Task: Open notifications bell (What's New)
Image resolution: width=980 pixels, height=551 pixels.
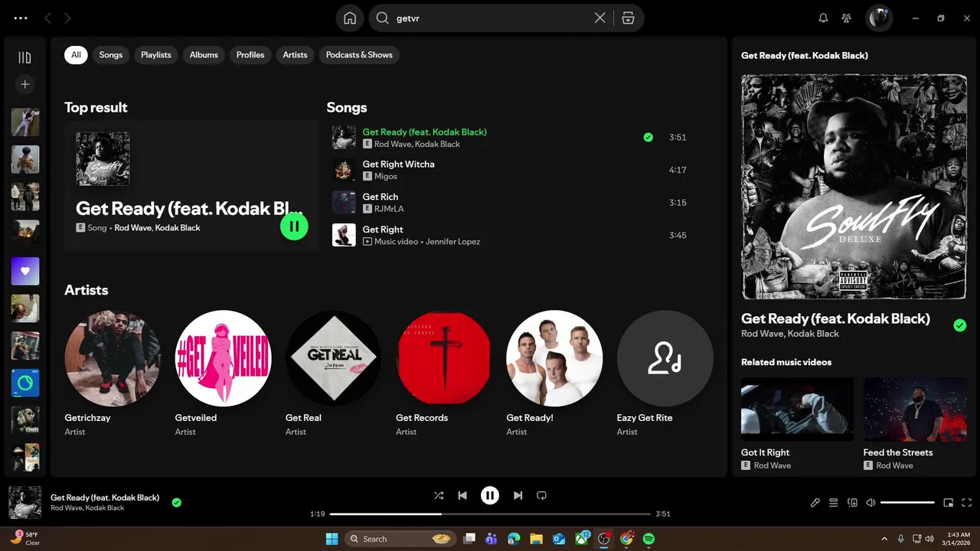Action: [x=824, y=18]
